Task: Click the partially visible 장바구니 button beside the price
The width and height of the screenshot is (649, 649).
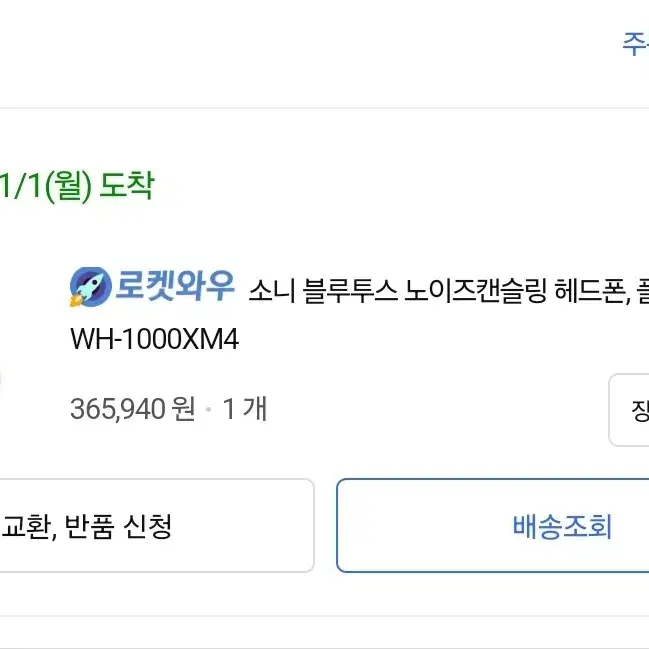Action: [629, 410]
